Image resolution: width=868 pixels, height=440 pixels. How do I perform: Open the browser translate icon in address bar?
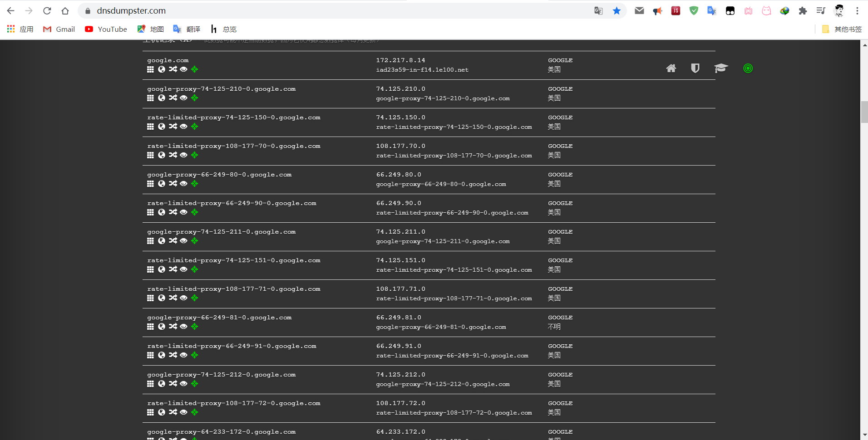598,11
